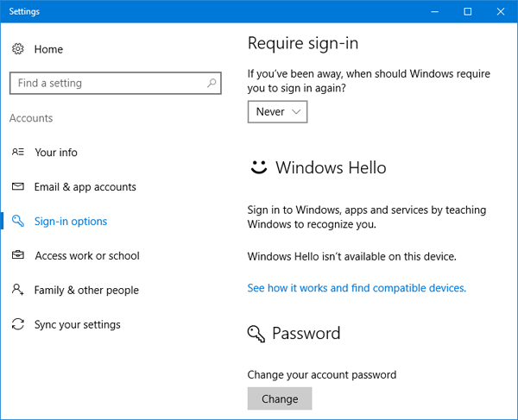Click the key icon beside Sign-in options
518x420 pixels.
(x=18, y=222)
